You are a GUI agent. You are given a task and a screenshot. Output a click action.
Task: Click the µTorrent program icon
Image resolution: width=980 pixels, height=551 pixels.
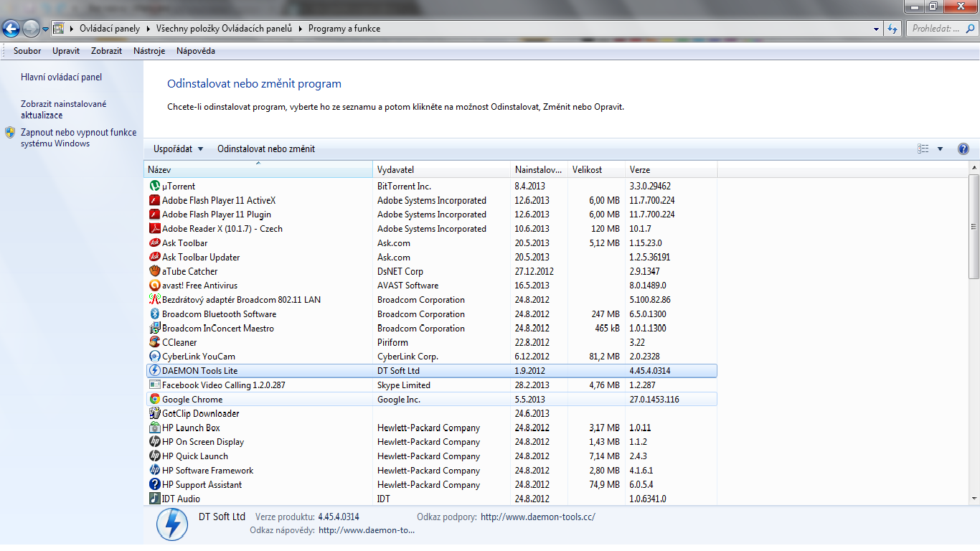154,186
